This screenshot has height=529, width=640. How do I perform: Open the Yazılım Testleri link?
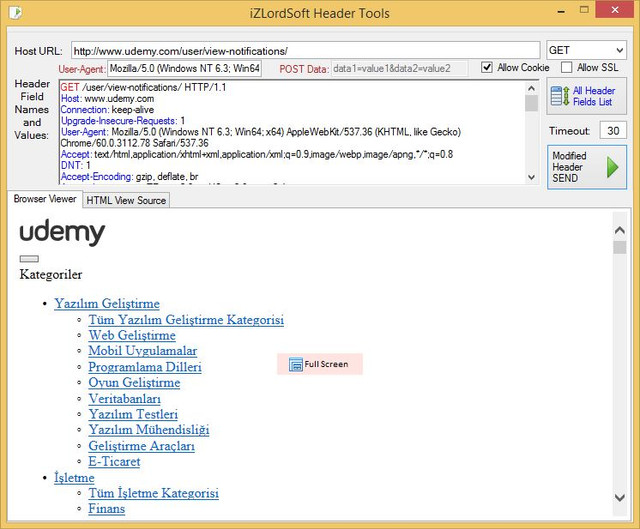tap(133, 414)
